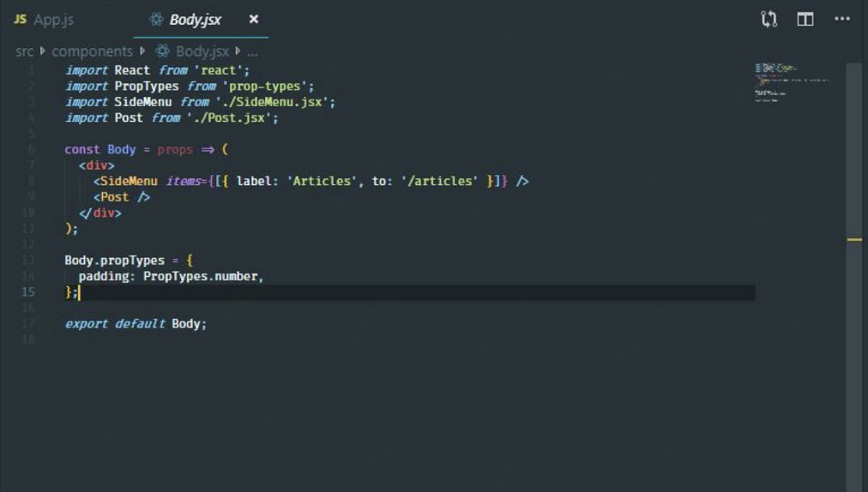This screenshot has width=868, height=492.
Task: Open the src breadcrumb
Action: click(24, 51)
